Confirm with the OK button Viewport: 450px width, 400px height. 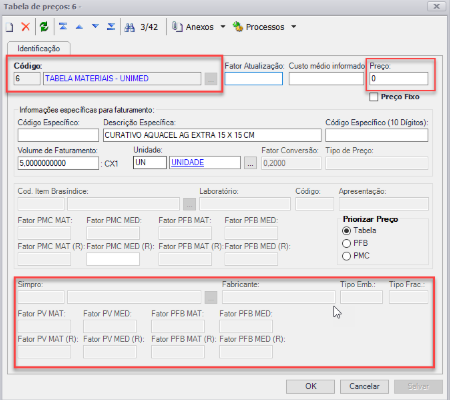coord(311,386)
